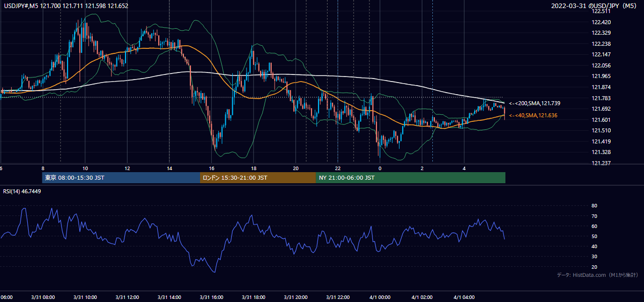Click RSI scale value 40

click(x=595, y=246)
